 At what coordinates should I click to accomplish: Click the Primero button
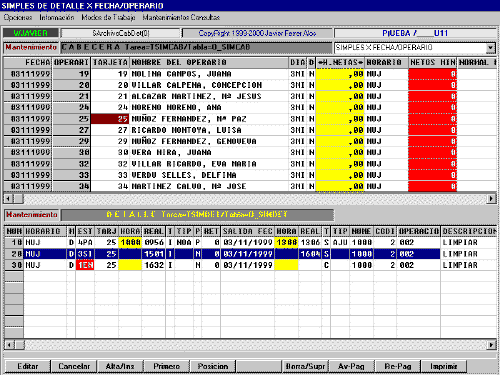coord(166,366)
